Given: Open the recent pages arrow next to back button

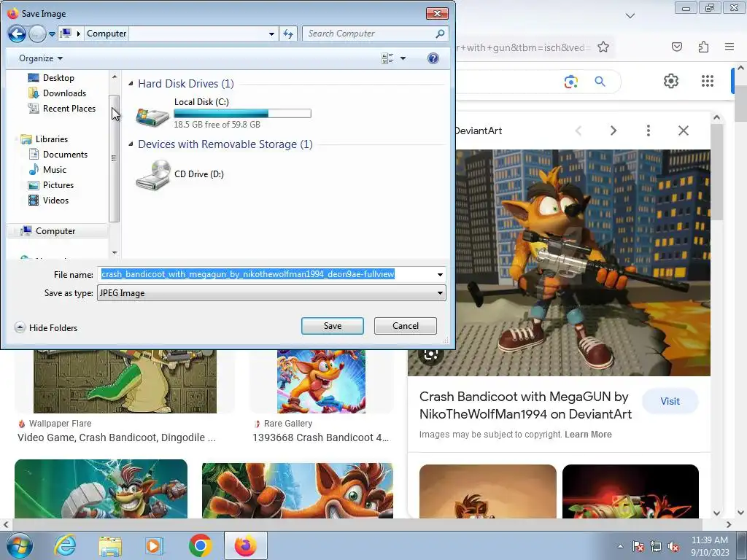Looking at the screenshot, I should coord(52,34).
